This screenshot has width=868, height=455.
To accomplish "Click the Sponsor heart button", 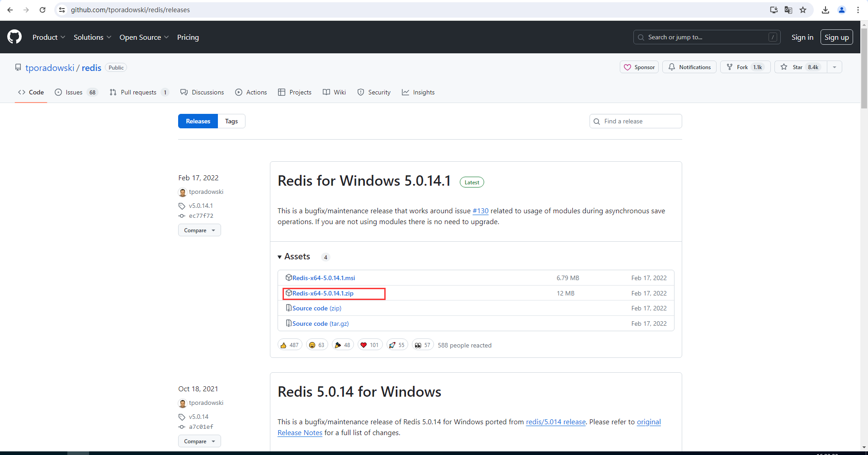I will tap(639, 67).
